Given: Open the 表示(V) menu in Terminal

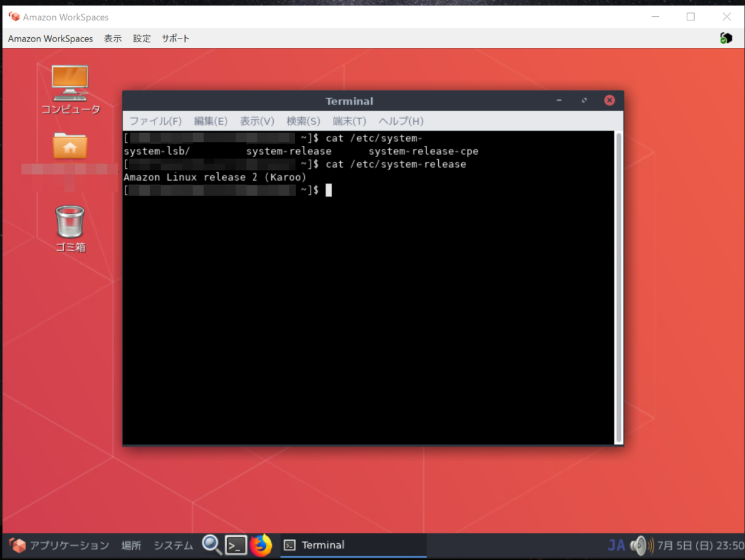Looking at the screenshot, I should (257, 121).
